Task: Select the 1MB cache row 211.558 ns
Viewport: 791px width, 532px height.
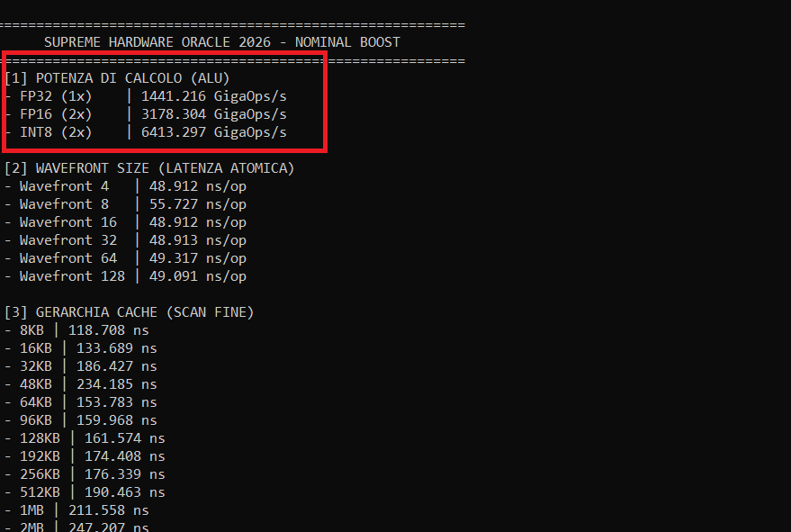Action: tap(76, 510)
